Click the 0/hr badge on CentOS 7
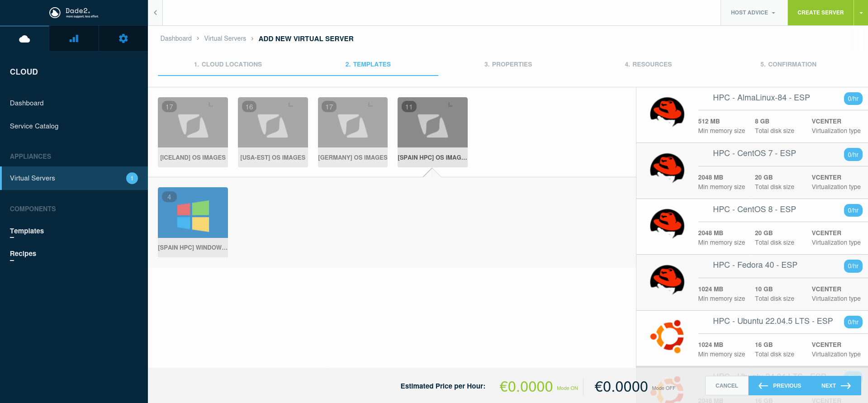 [853, 155]
